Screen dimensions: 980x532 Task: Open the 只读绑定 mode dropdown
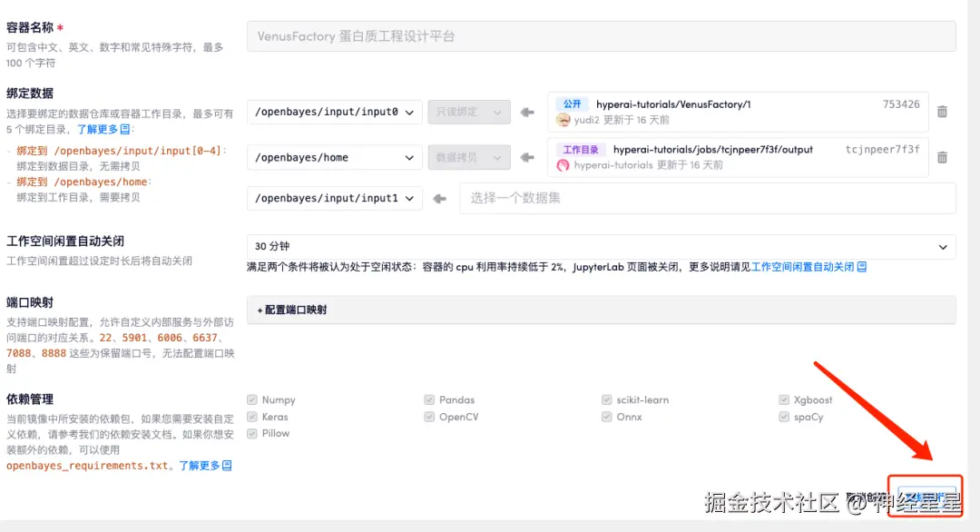469,111
